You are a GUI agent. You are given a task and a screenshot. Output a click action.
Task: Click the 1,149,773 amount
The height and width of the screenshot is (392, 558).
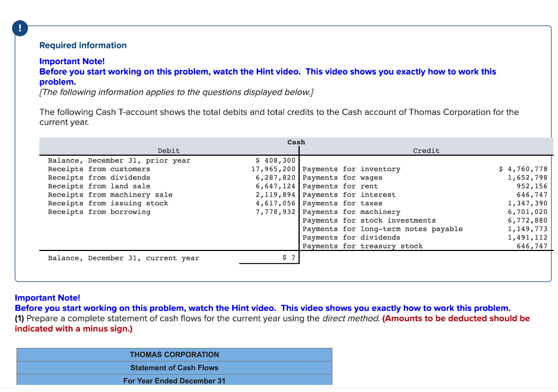527,229
